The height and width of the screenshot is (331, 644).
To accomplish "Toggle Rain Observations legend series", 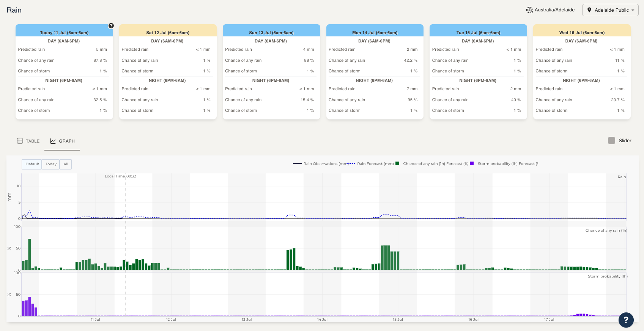I will tap(320, 164).
